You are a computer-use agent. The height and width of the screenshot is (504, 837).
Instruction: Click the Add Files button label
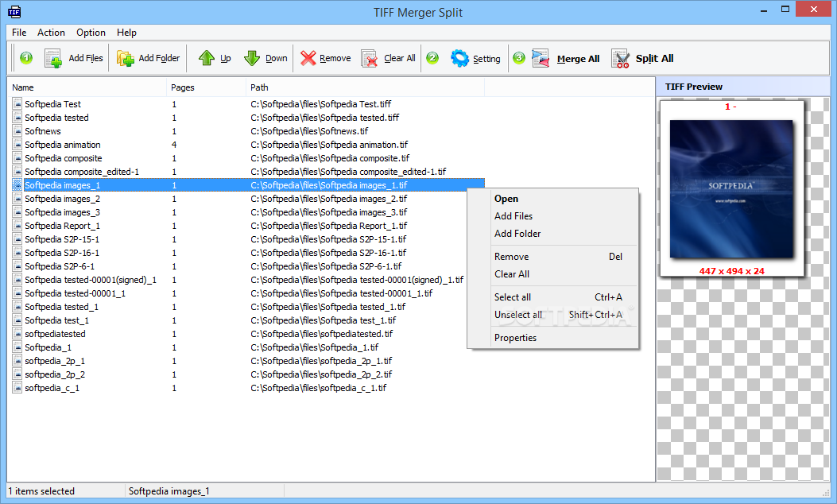click(85, 58)
